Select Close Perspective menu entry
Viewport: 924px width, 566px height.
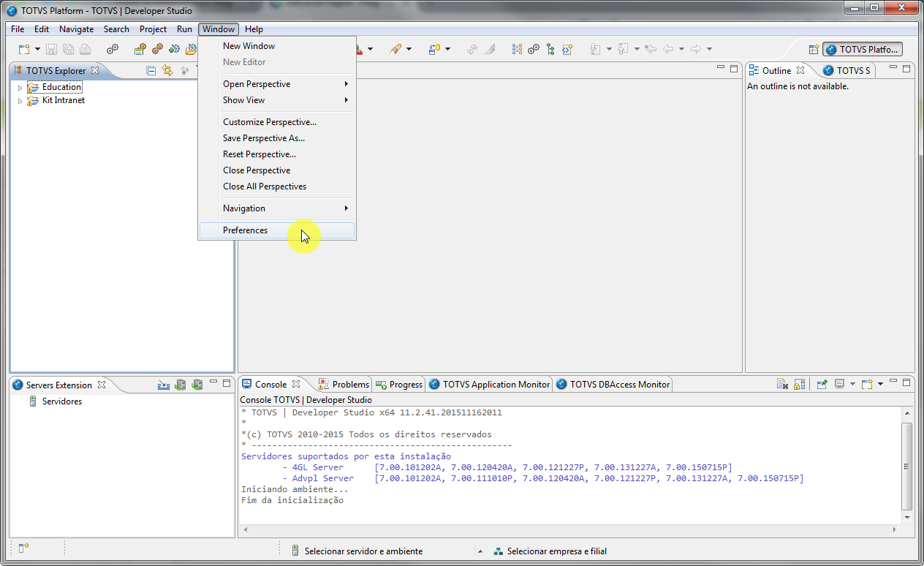pyautogui.click(x=277, y=170)
